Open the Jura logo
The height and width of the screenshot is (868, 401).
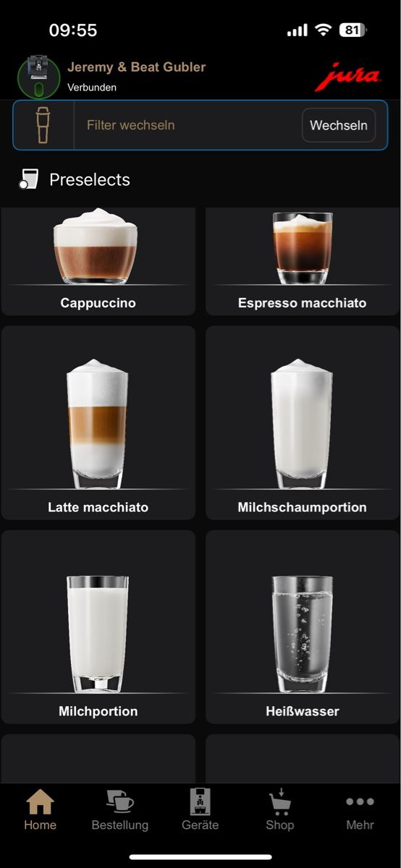(x=347, y=77)
